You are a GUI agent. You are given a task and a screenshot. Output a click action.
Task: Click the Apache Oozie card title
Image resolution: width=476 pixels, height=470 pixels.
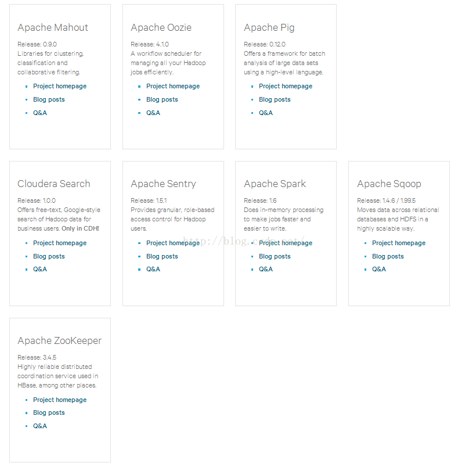[x=161, y=28]
